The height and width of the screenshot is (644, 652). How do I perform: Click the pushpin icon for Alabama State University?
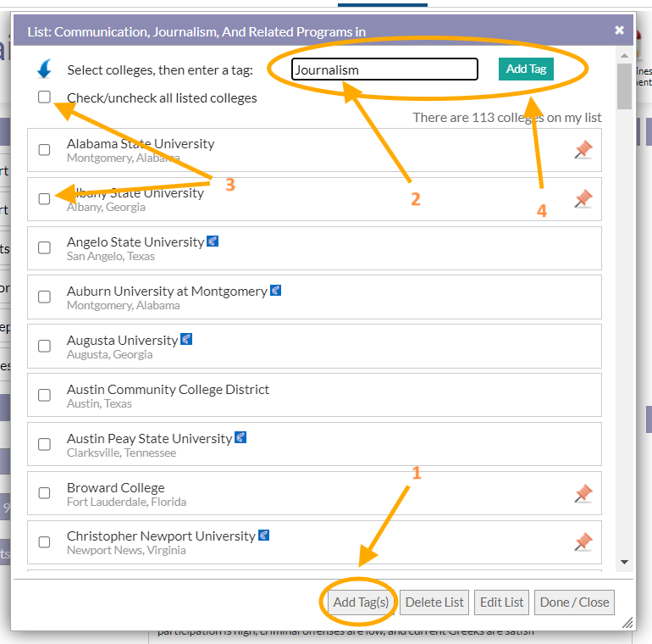coord(583,150)
